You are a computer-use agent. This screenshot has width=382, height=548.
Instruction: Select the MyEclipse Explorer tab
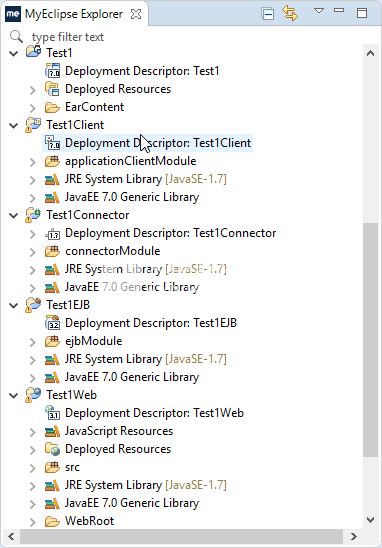(74, 14)
